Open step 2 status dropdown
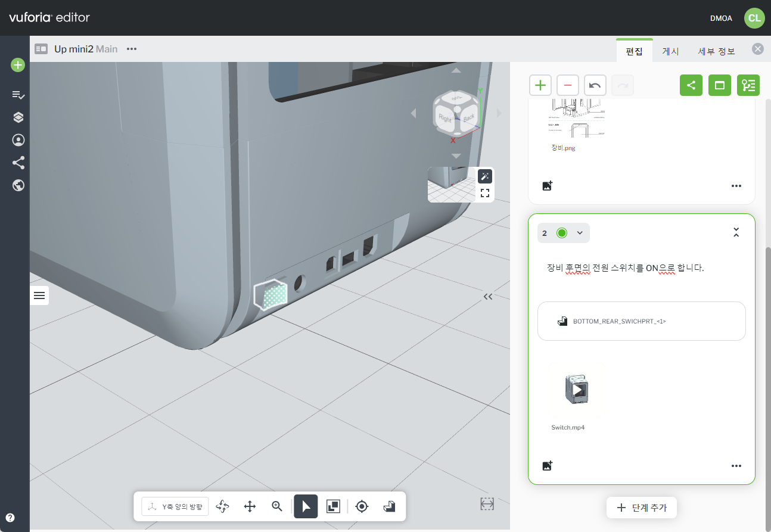Viewport: 771px width, 532px height. pyautogui.click(x=580, y=233)
